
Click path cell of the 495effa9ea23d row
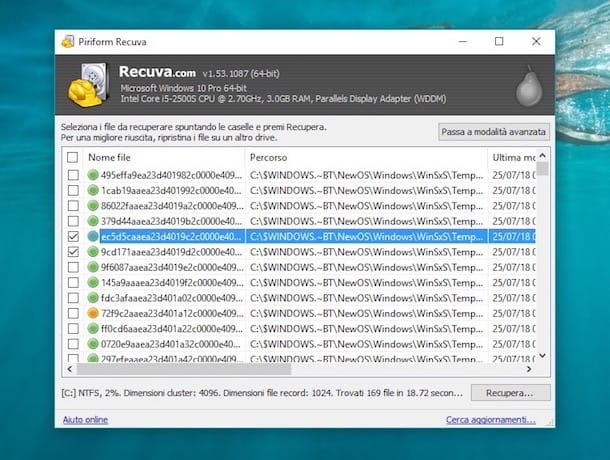click(x=366, y=175)
